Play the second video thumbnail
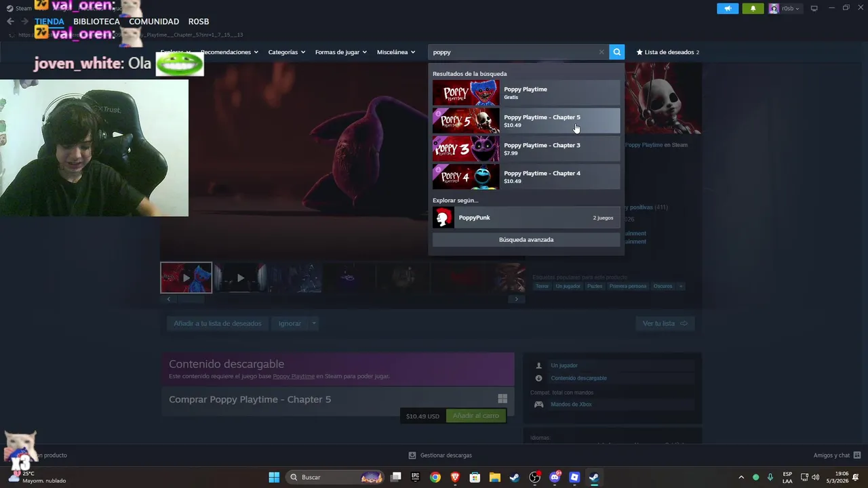 [x=240, y=278]
